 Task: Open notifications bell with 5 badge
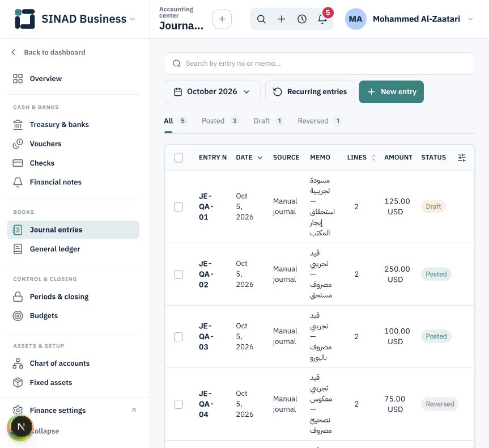point(322,19)
